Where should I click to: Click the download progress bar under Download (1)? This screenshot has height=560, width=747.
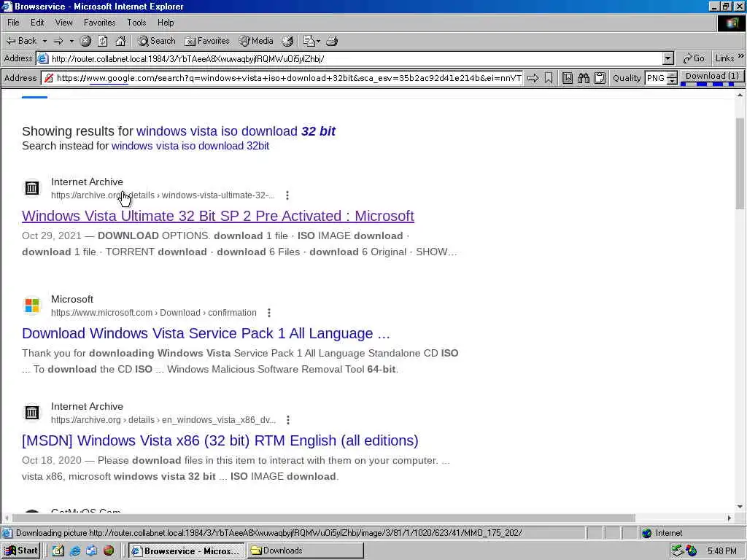point(712,85)
